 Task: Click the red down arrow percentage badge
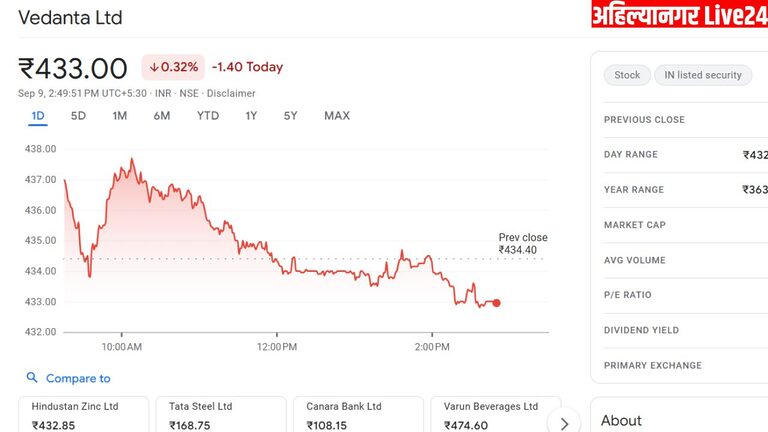point(173,67)
